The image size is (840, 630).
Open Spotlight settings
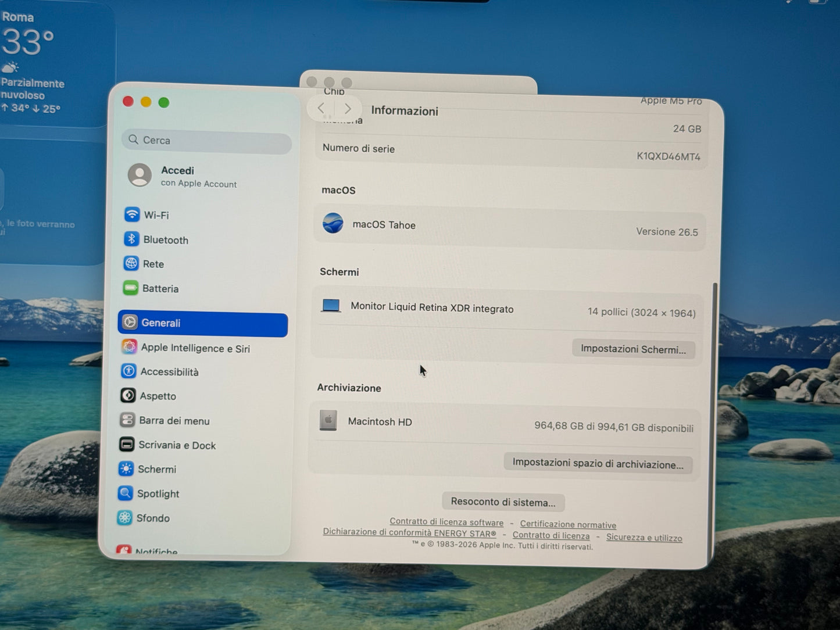[x=148, y=493]
